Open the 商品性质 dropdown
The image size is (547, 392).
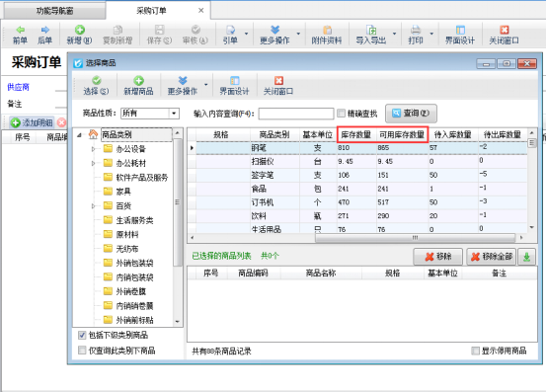pyautogui.click(x=174, y=114)
